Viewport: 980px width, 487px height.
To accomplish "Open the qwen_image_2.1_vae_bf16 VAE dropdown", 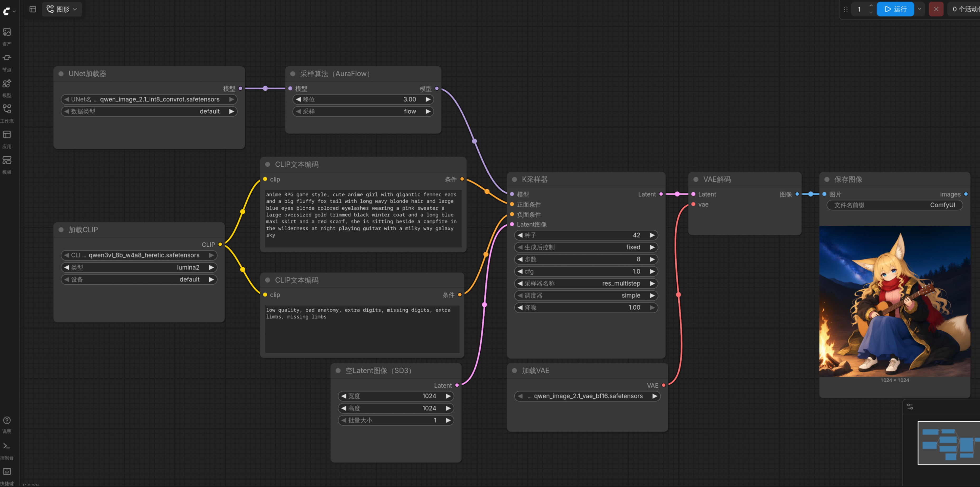I will [x=587, y=396].
